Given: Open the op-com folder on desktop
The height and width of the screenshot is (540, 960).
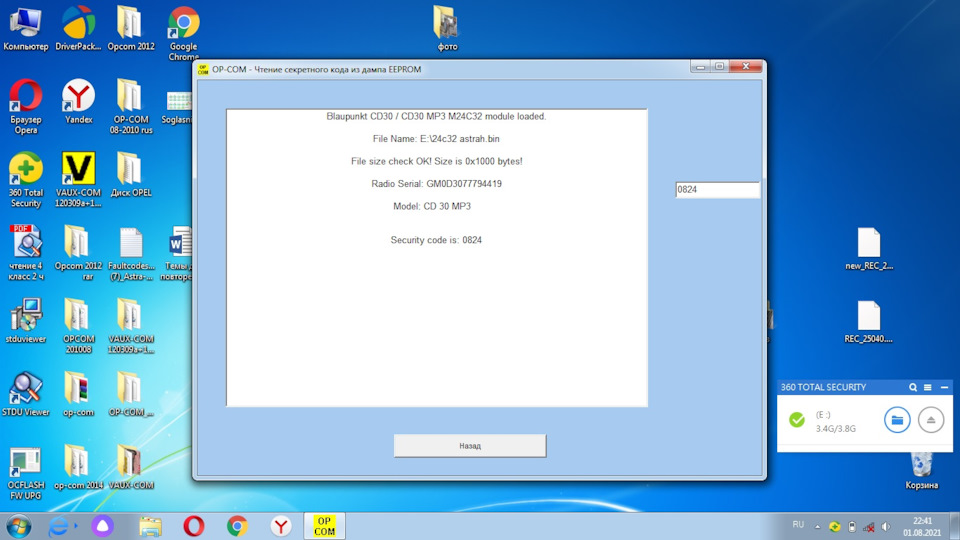Looking at the screenshot, I should tap(78, 394).
